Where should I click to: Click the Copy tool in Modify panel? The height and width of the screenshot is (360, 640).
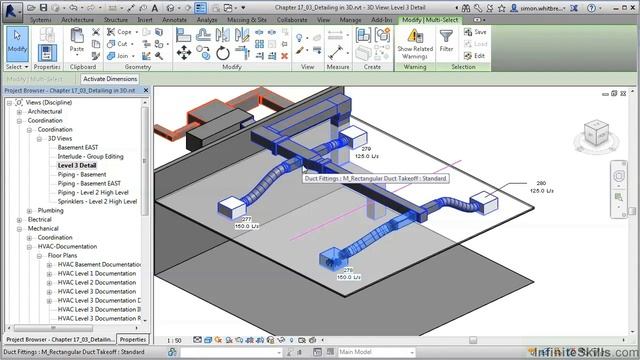[x=203, y=53]
